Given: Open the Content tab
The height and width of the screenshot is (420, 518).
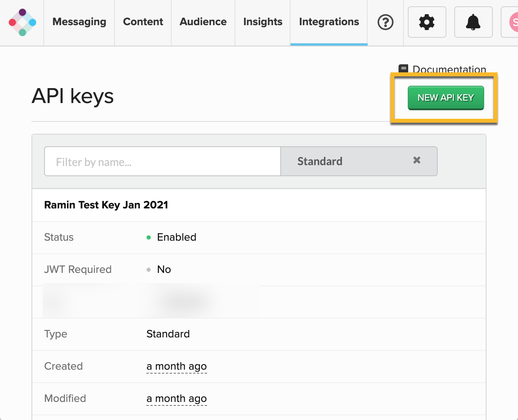Looking at the screenshot, I should 143,22.
